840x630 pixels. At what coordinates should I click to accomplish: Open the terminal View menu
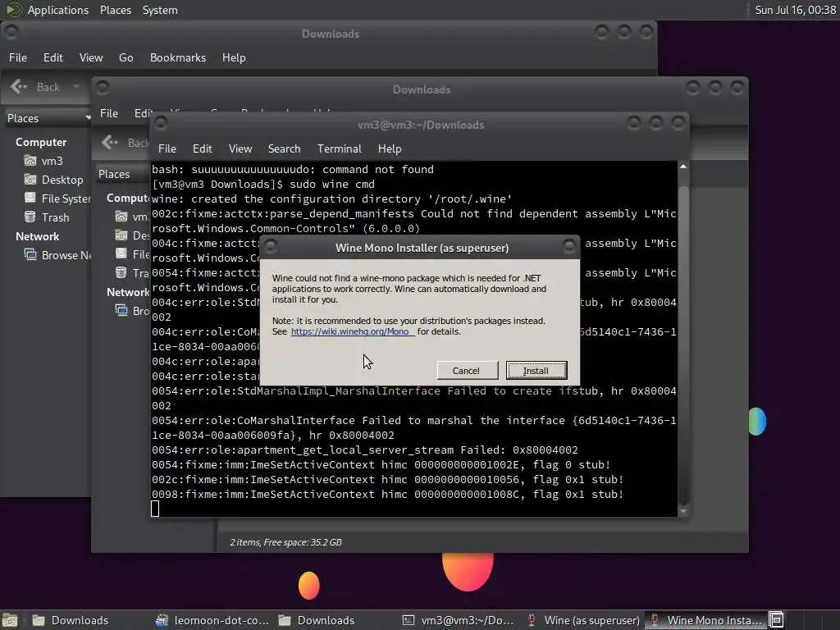[240, 148]
